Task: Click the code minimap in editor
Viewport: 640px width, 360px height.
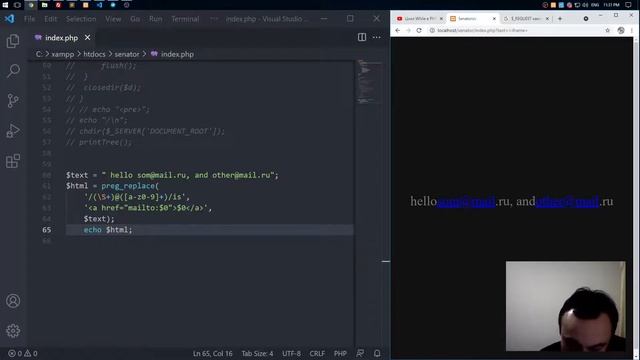Action: pos(370,82)
